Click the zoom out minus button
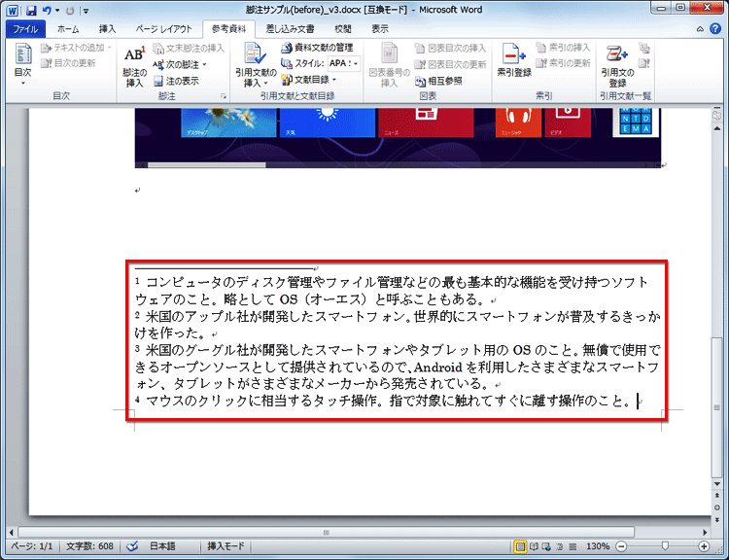The image size is (729, 560). 621,546
